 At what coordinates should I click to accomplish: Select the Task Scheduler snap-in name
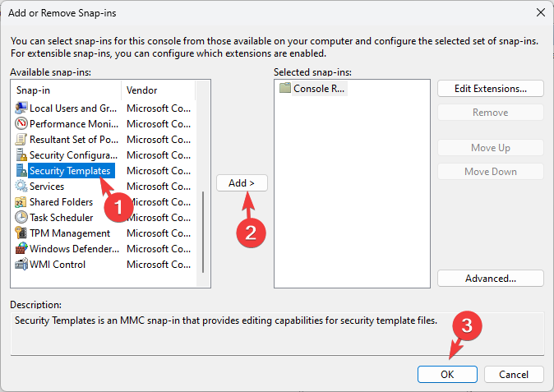point(61,218)
